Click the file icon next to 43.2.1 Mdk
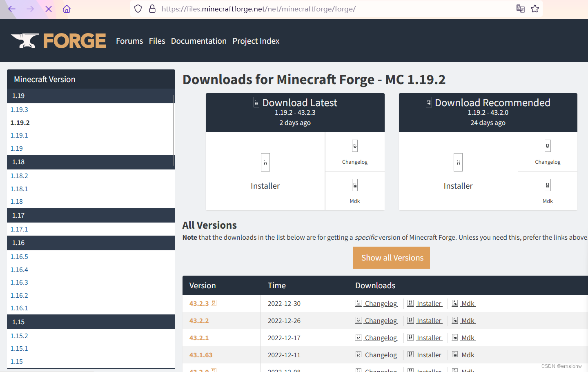Screen dimensions: 588x372 [x=454, y=338]
